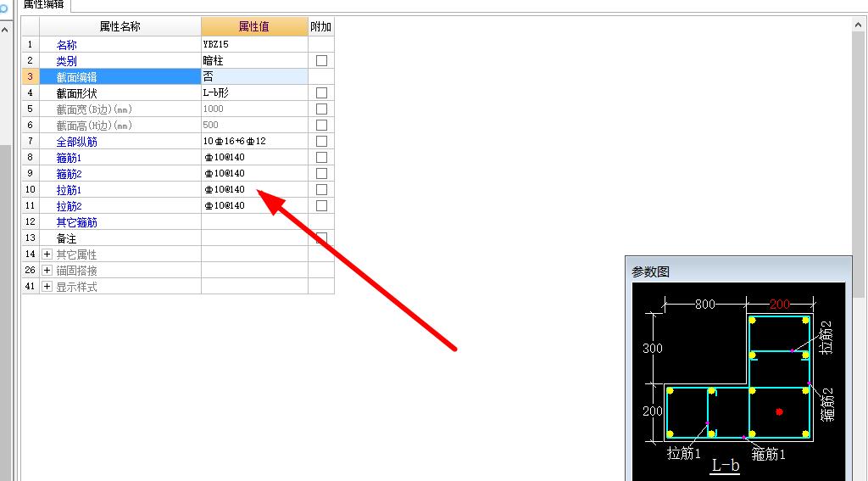This screenshot has width=868, height=481.
Task: Tick the 附加 checkbox for 类别
Action: click(x=321, y=60)
